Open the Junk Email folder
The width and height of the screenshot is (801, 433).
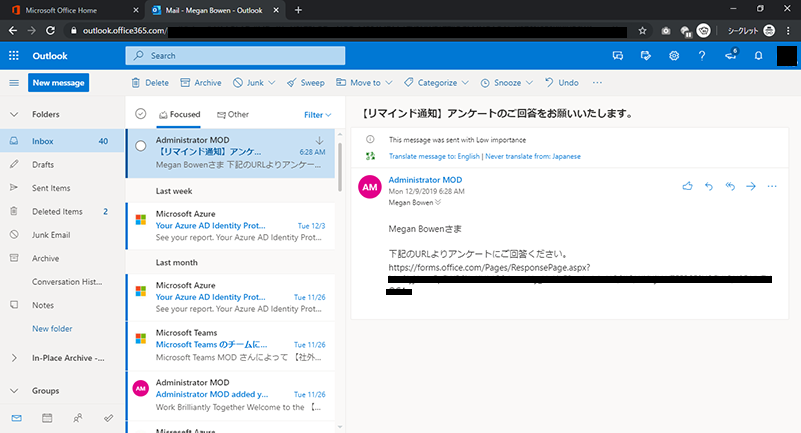(62, 235)
